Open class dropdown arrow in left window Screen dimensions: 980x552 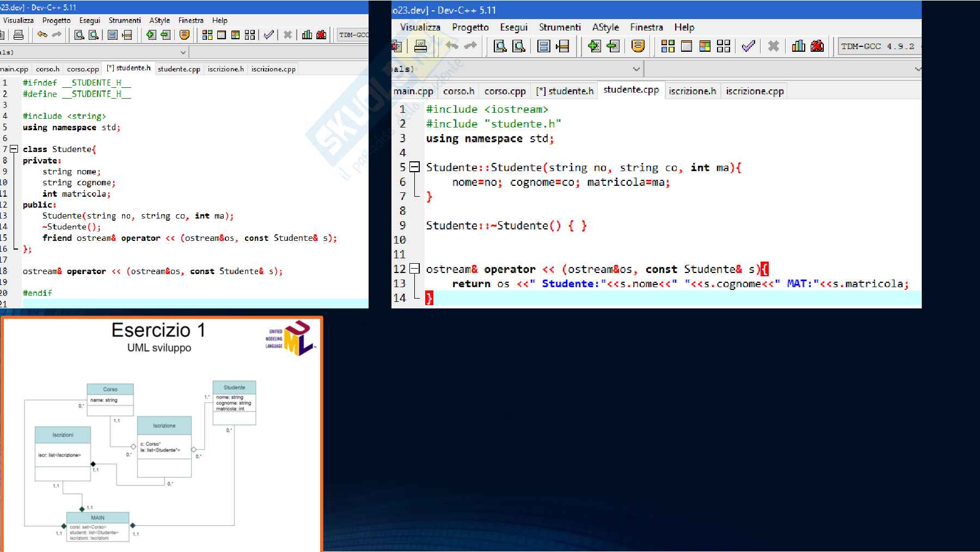[183, 52]
